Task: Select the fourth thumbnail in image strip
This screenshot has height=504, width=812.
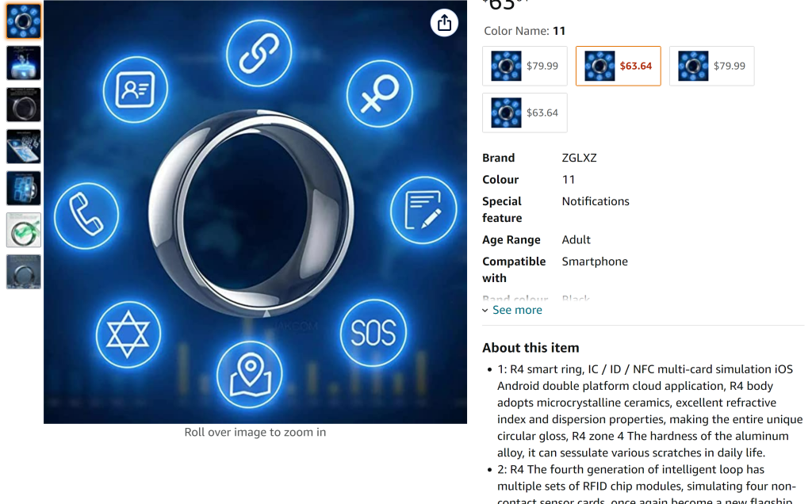Action: [x=24, y=147]
